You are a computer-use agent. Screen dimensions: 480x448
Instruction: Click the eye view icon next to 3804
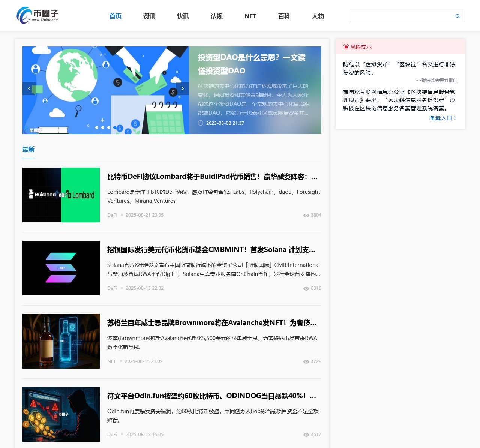(306, 215)
